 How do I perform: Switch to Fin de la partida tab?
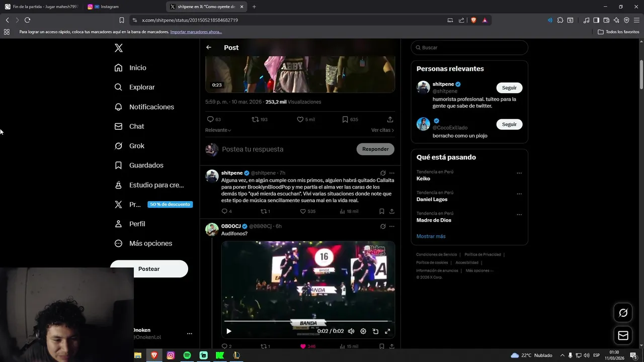[42, 7]
